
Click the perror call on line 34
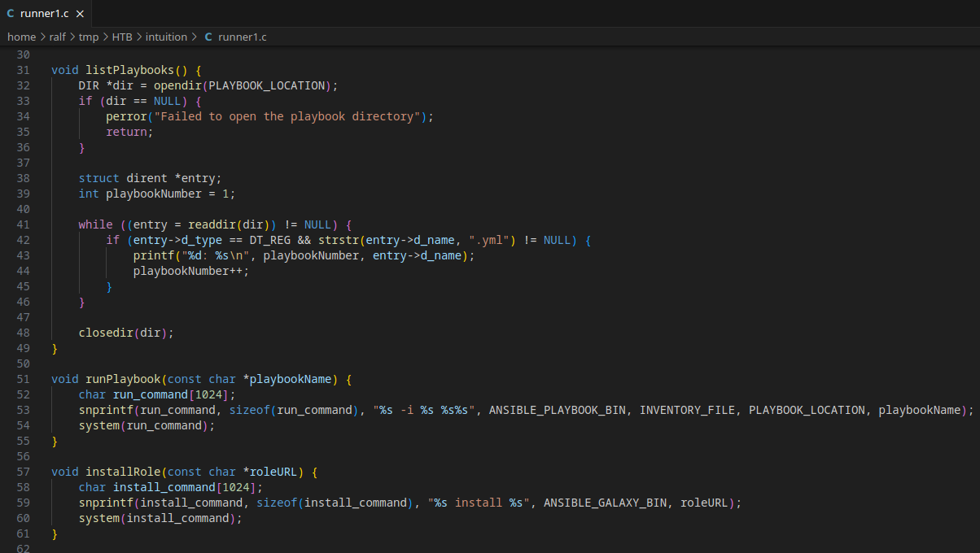pyautogui.click(x=126, y=116)
